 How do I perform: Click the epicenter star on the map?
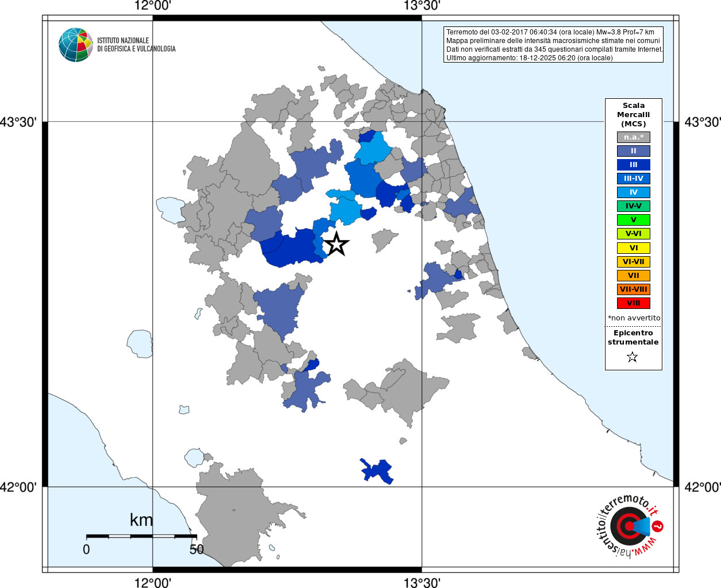click(x=336, y=244)
